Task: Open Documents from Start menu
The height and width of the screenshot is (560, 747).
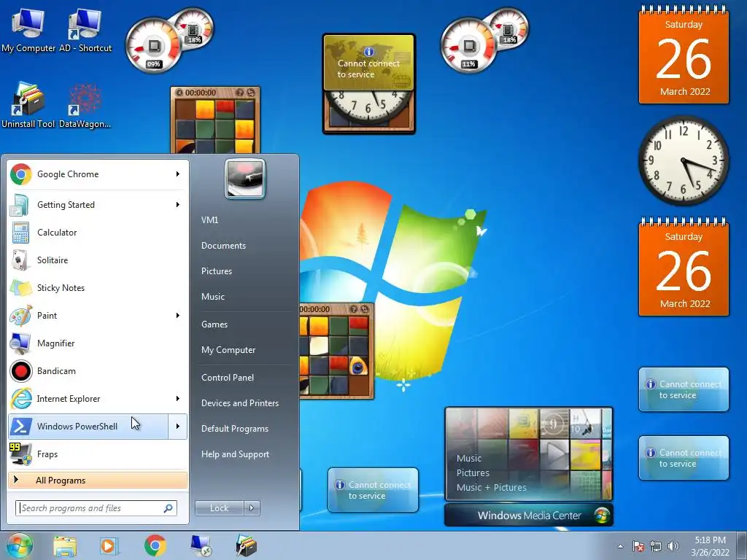Action: 223,246
